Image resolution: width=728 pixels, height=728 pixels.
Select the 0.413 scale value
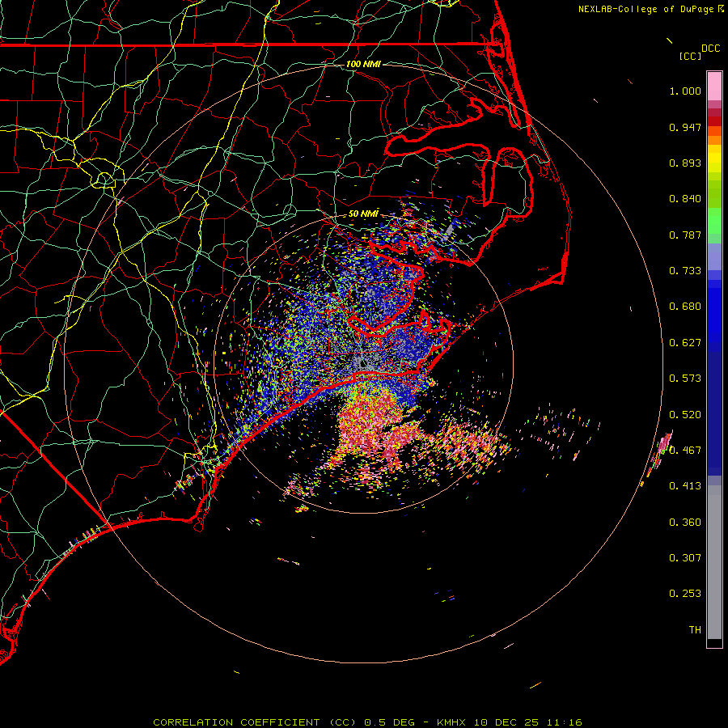click(685, 486)
